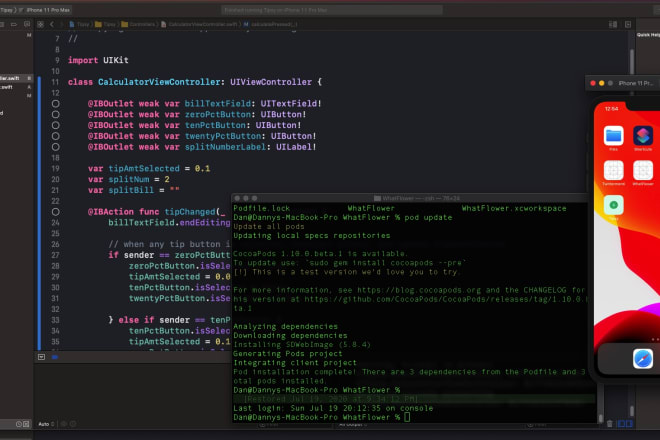Filter navigator by source control status
660x440 pixels.
click(x=26, y=424)
